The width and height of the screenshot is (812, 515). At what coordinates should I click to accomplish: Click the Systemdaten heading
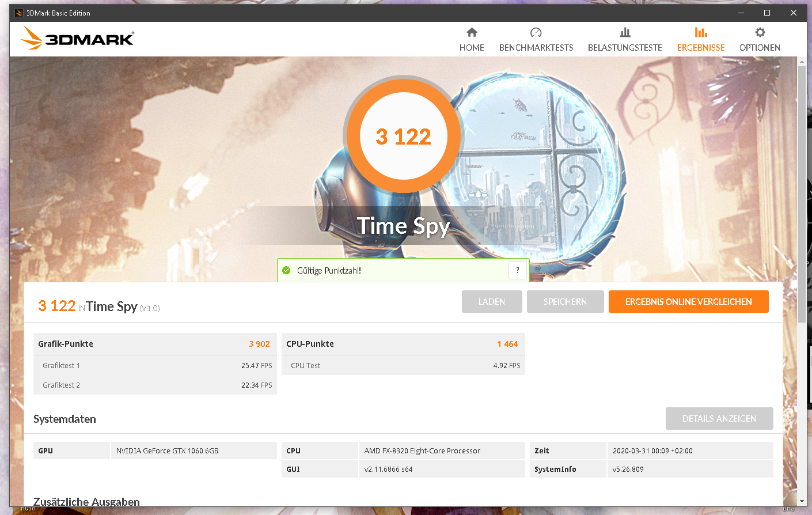64,419
